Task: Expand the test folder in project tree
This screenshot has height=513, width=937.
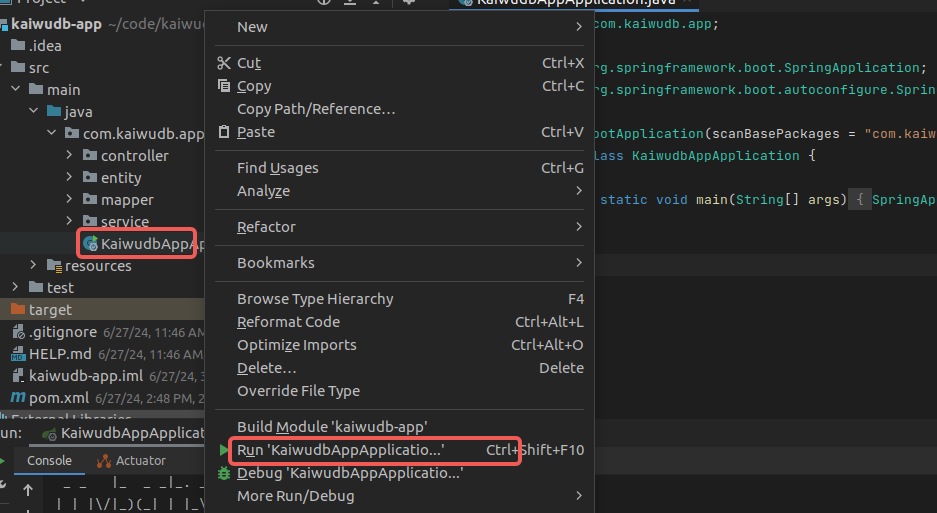Action: 33,287
